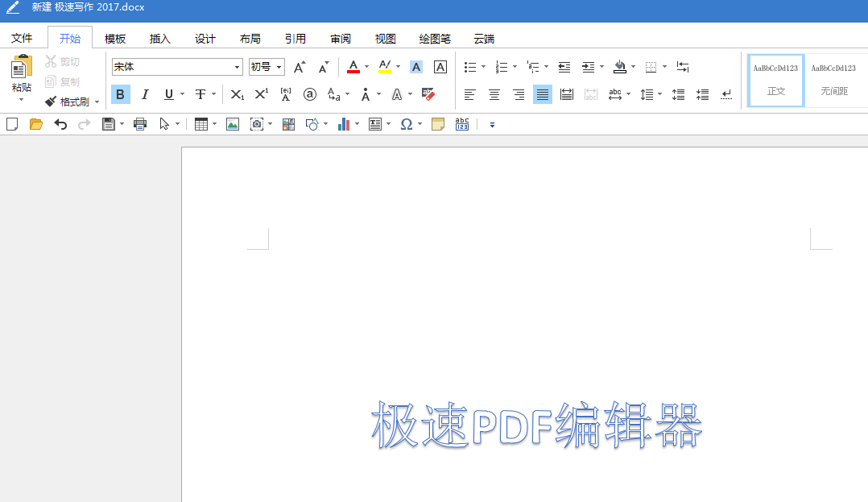Insert enclosed character (circled a) icon
868x502 pixels.
click(310, 95)
